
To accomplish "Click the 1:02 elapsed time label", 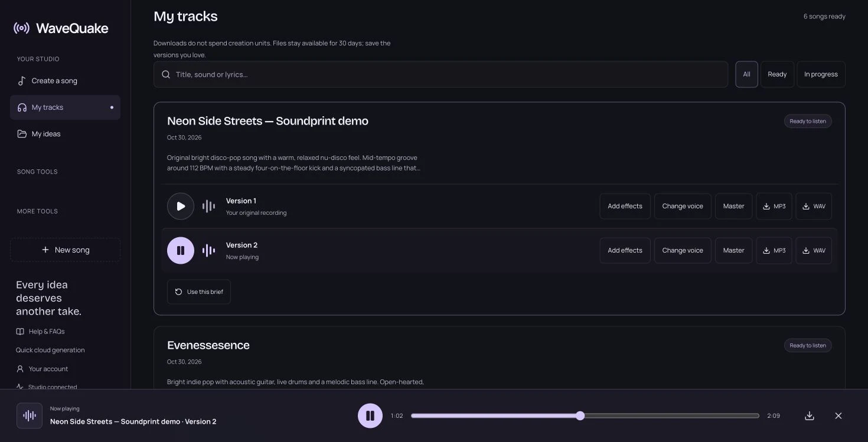I will pos(397,415).
